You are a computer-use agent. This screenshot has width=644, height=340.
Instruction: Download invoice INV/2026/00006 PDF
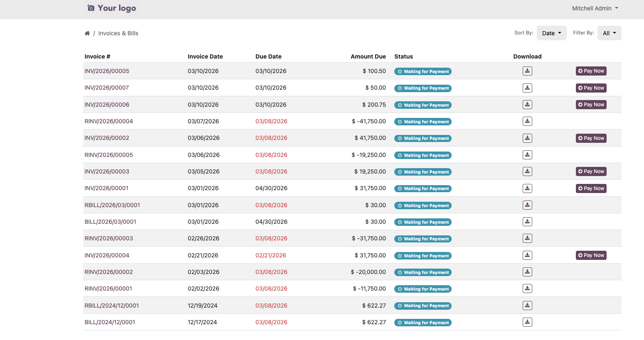point(527,105)
